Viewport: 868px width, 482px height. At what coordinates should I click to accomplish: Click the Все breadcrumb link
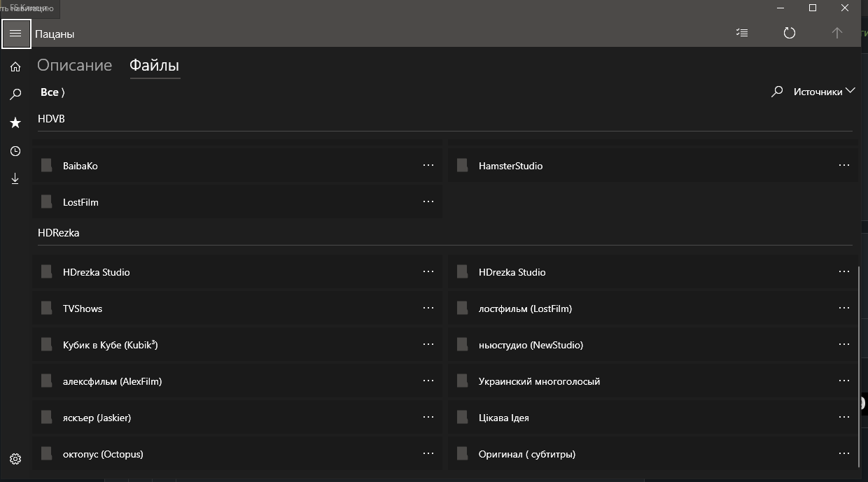pyautogui.click(x=50, y=92)
